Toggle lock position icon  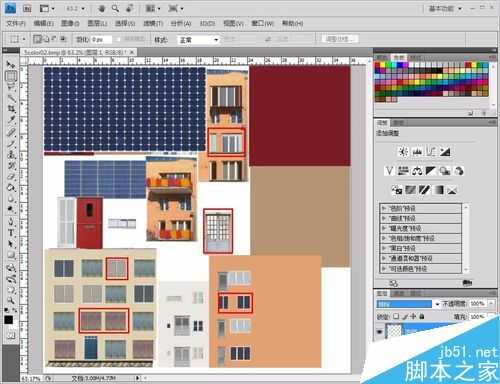413,316
